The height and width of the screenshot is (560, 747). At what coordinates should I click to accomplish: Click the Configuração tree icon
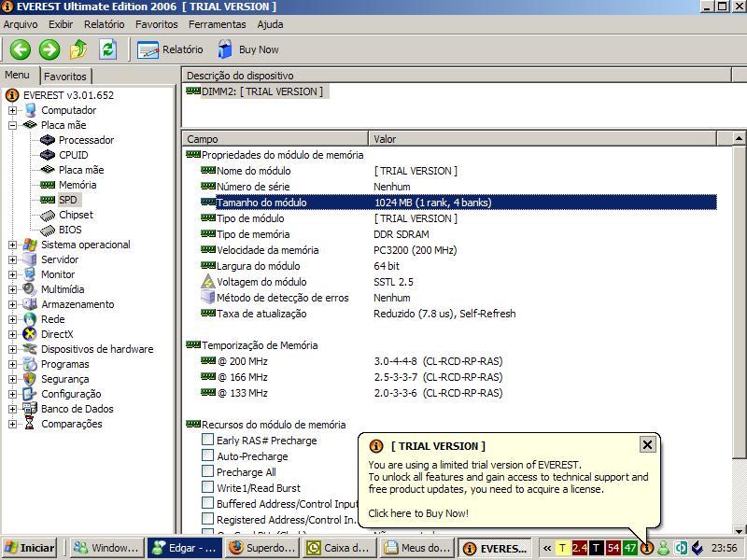click(x=30, y=394)
